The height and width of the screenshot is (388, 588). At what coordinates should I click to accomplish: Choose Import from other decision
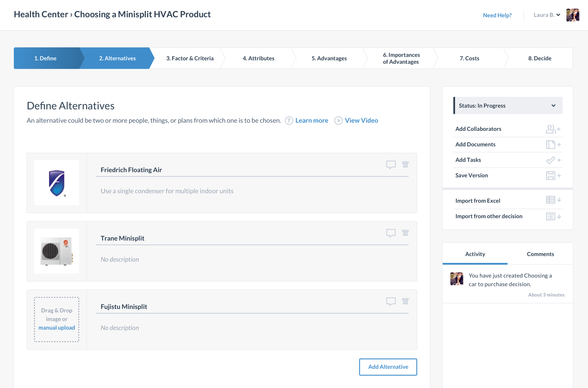(508, 216)
